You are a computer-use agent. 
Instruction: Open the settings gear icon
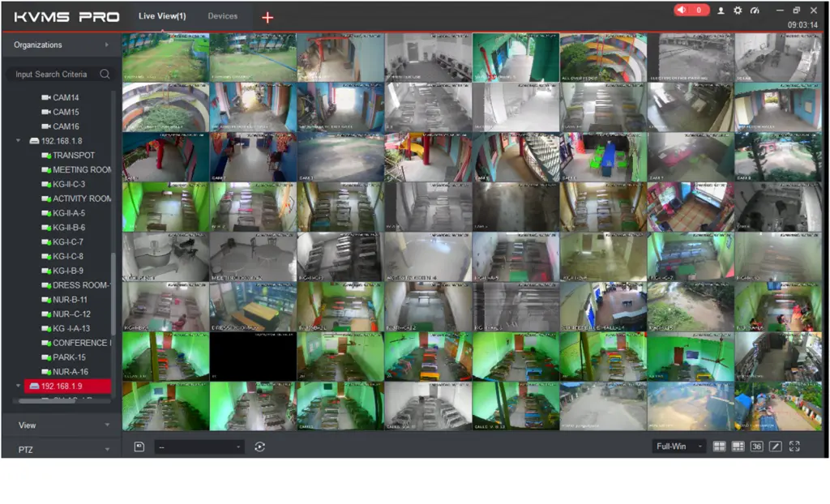point(738,11)
